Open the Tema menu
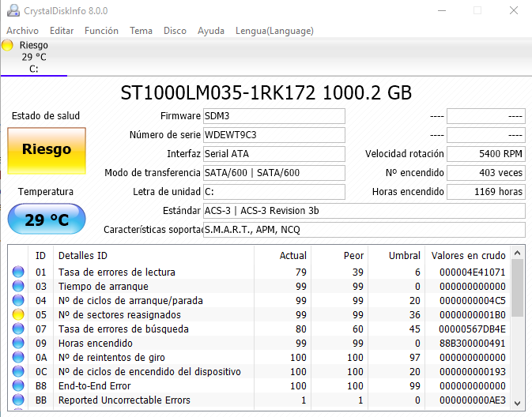532x417 pixels. [x=141, y=31]
